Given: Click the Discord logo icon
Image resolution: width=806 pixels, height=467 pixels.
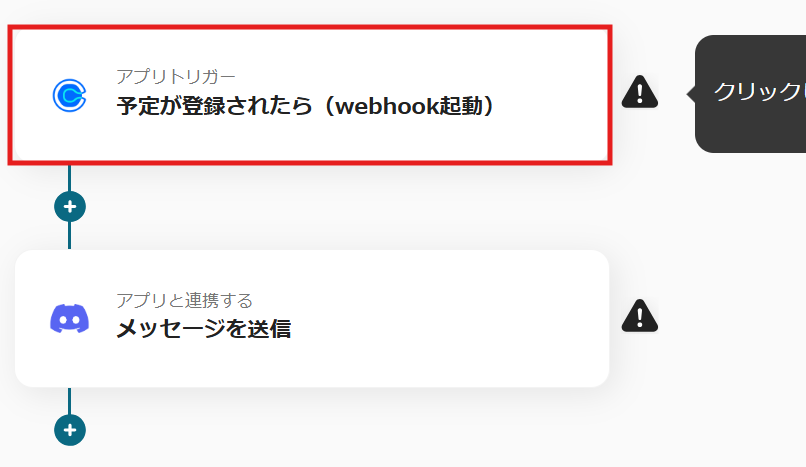Looking at the screenshot, I should [x=69, y=319].
